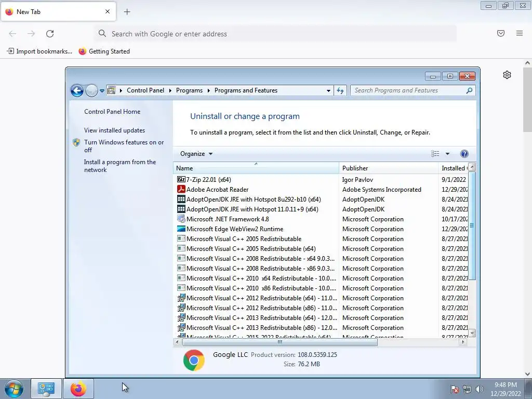Click Control Panel taskbar button
Screen dimensions: 532x399
[x=46, y=389]
